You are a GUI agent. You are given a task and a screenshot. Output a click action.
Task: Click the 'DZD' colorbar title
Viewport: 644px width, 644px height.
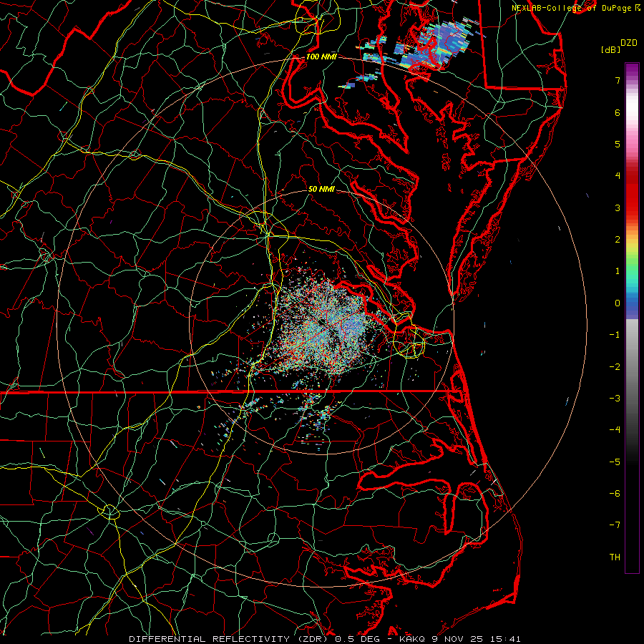tap(629, 43)
